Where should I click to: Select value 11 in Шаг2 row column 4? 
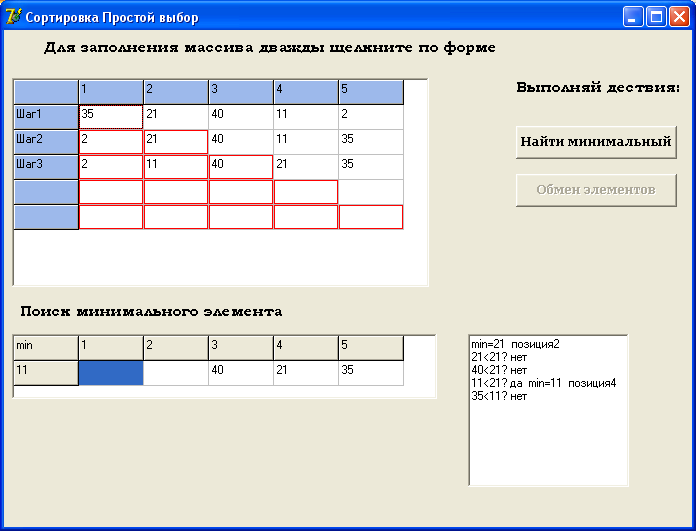tap(306, 142)
